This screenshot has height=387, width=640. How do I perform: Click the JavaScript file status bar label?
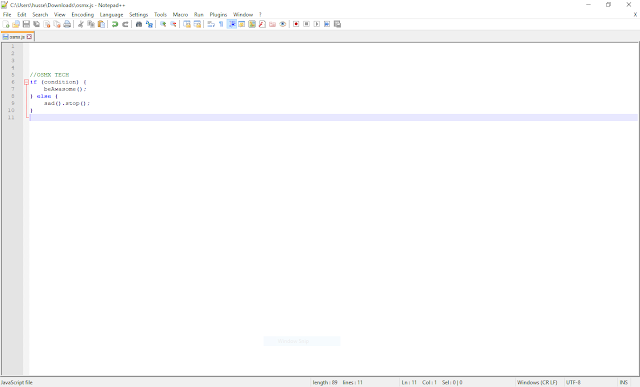tap(17, 383)
